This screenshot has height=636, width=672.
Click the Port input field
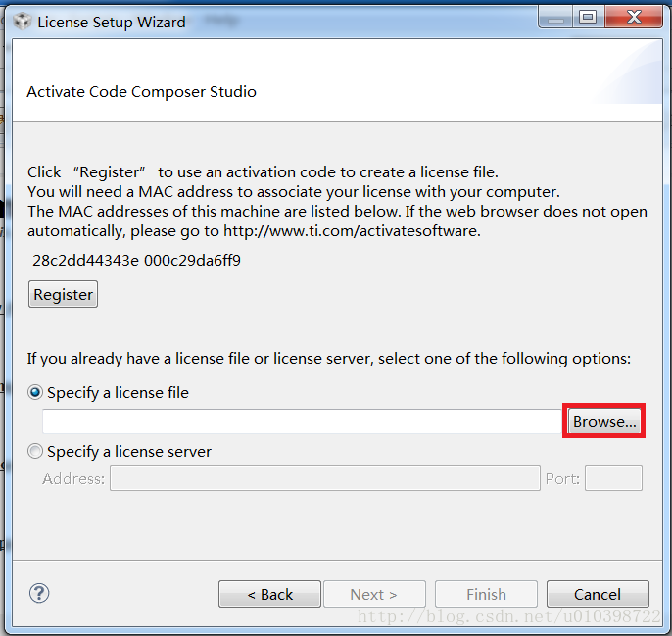[x=613, y=478]
